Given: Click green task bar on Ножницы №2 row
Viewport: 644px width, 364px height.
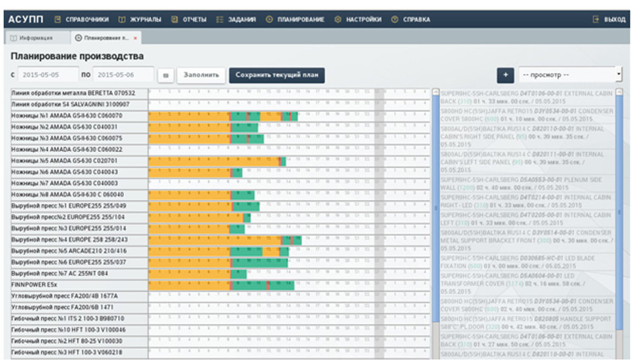Looking at the screenshot, I should [245, 128].
